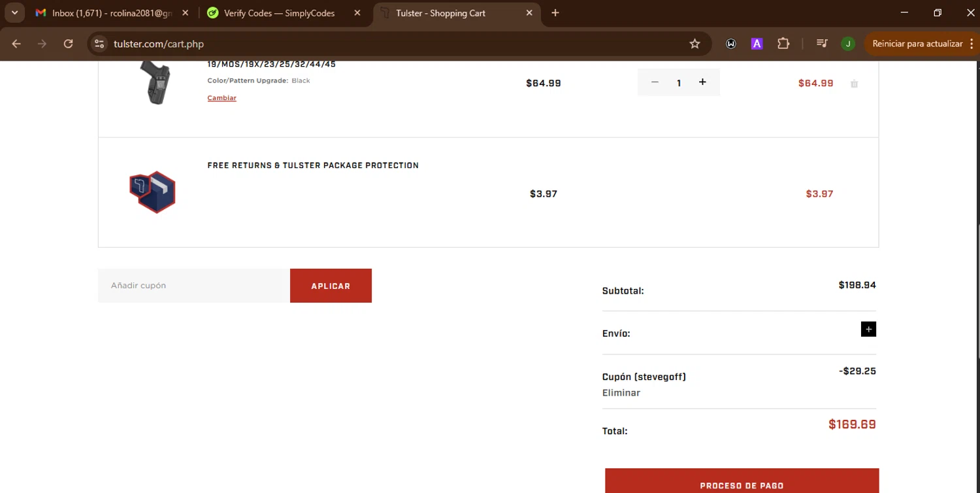Click the $3.97 unit price of Package Protection
Image resolution: width=980 pixels, height=493 pixels.
tap(544, 194)
